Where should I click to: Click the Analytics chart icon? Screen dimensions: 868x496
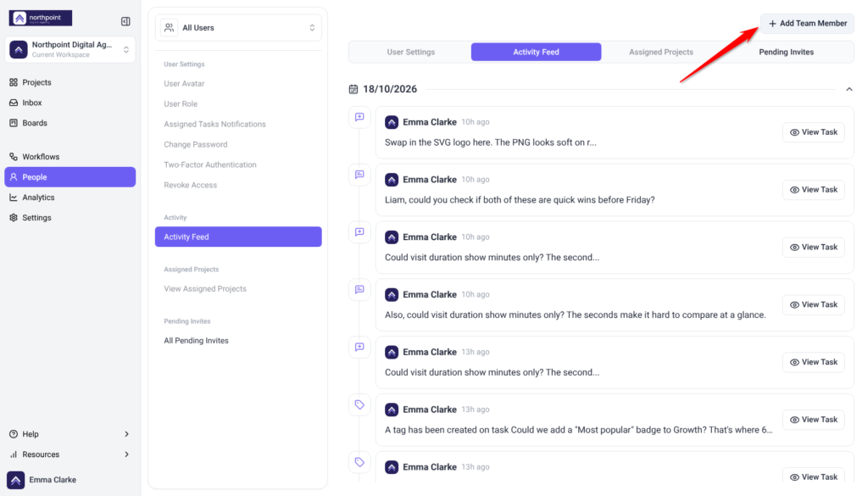tap(14, 198)
